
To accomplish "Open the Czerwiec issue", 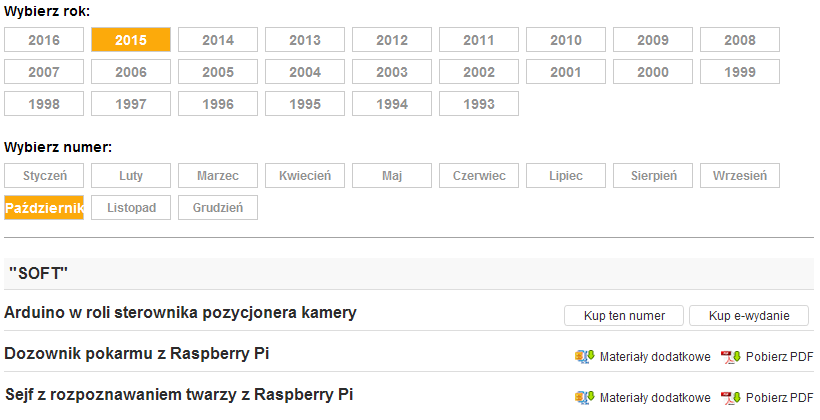I will [479, 176].
